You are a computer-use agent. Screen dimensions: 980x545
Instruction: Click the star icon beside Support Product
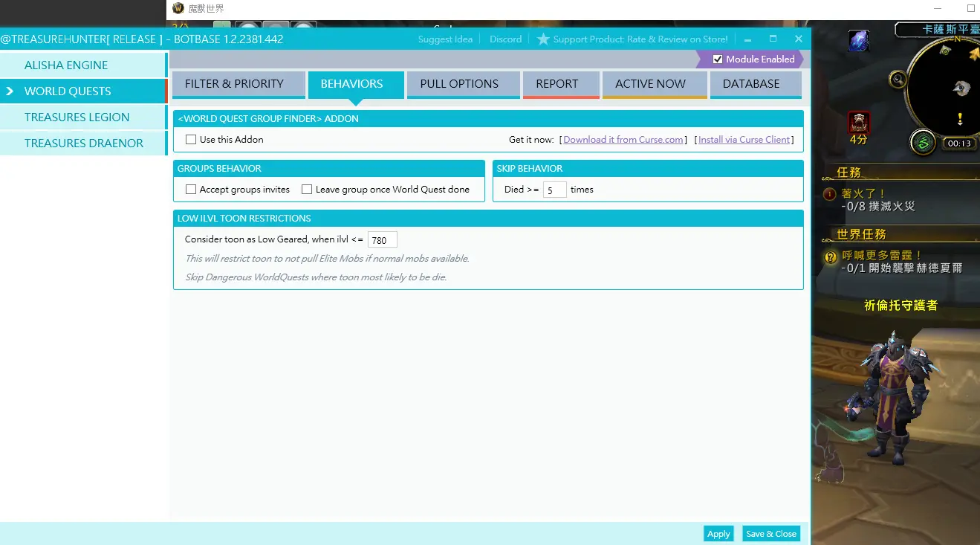543,39
